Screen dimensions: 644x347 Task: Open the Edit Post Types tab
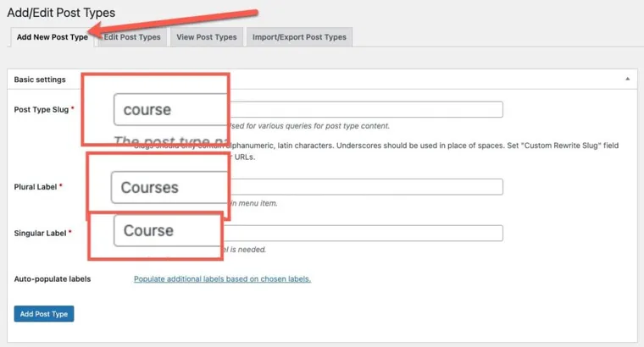click(x=132, y=37)
